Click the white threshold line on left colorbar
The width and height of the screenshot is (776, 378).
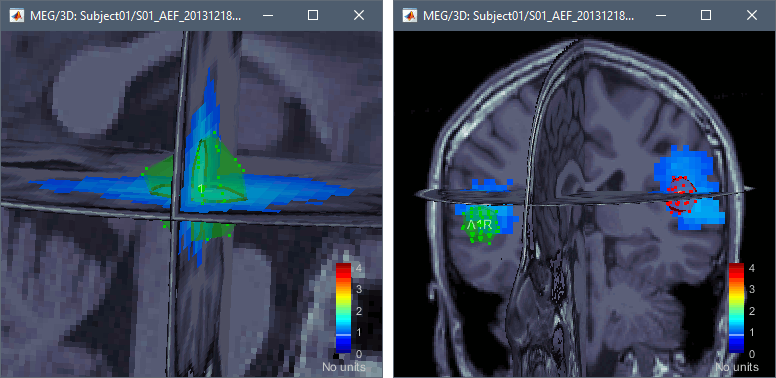coord(343,335)
